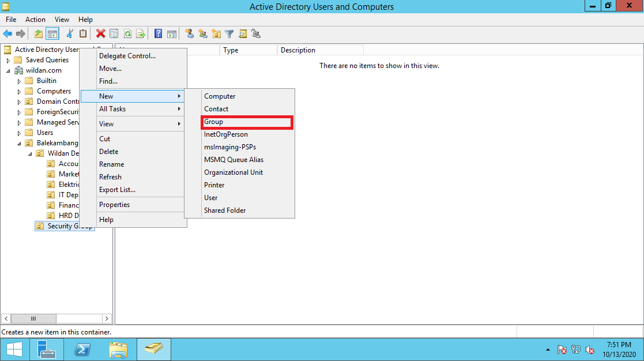The height and width of the screenshot is (361, 644).
Task: Delete the selected object using red X icon
Action: tap(100, 33)
